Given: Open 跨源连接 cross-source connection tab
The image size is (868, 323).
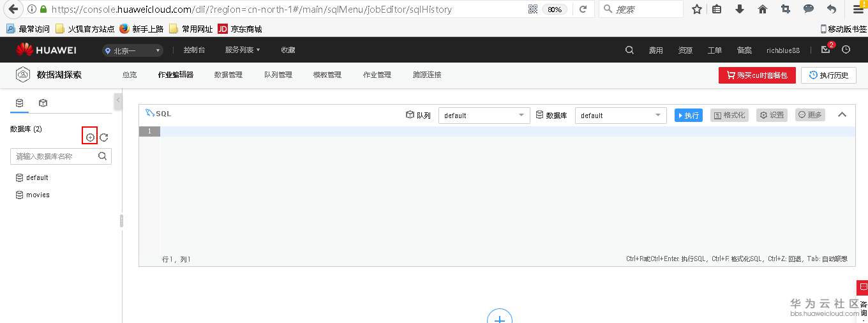Looking at the screenshot, I should click(x=427, y=75).
